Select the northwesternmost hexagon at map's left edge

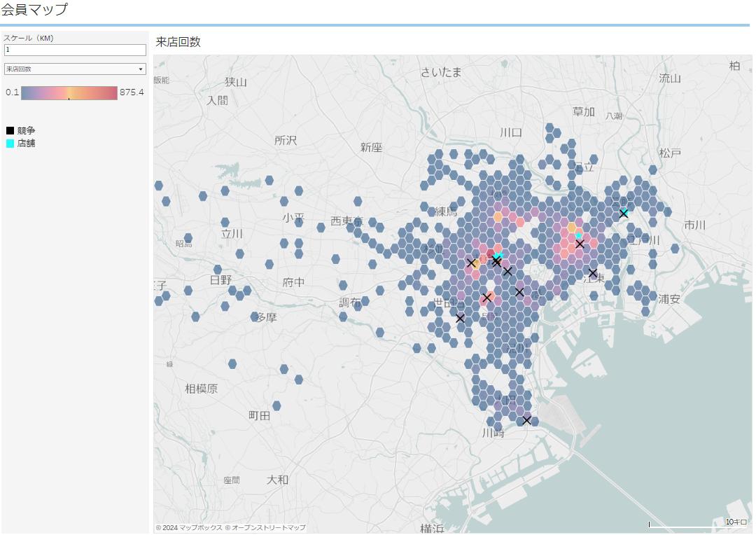point(159,186)
